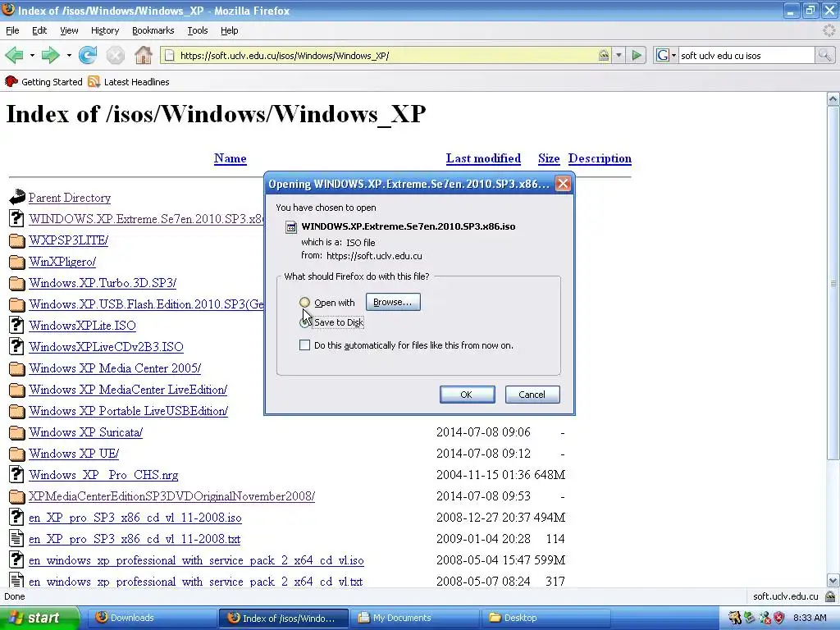
Task: Reload the current page
Action: click(88, 55)
